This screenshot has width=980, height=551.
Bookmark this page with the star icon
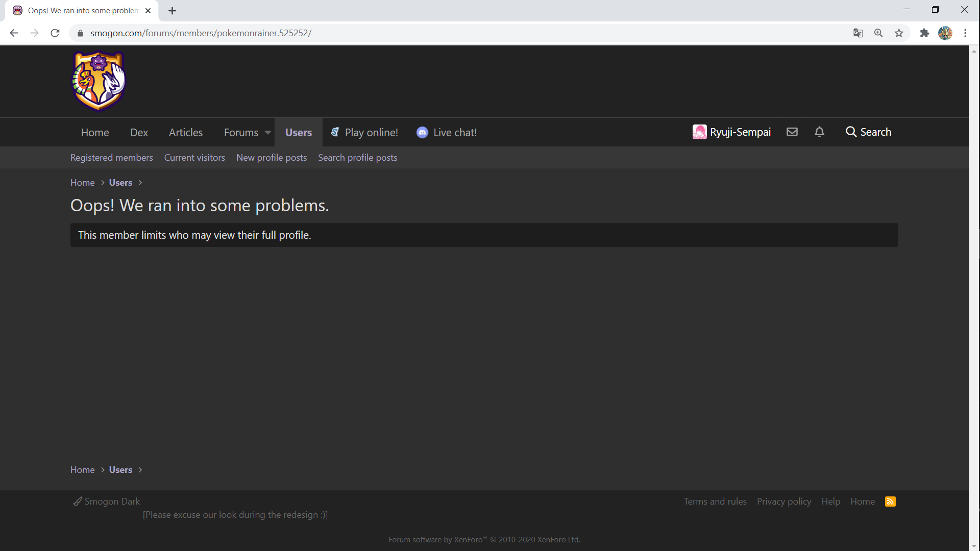point(899,33)
